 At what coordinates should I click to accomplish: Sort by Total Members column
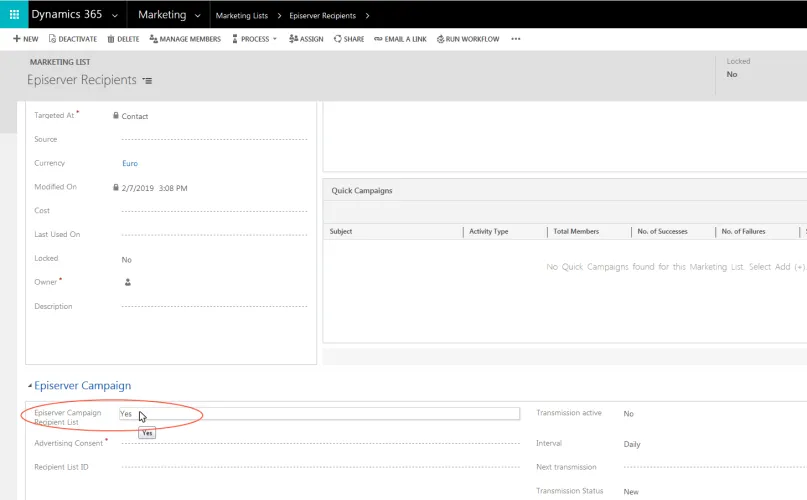(576, 232)
